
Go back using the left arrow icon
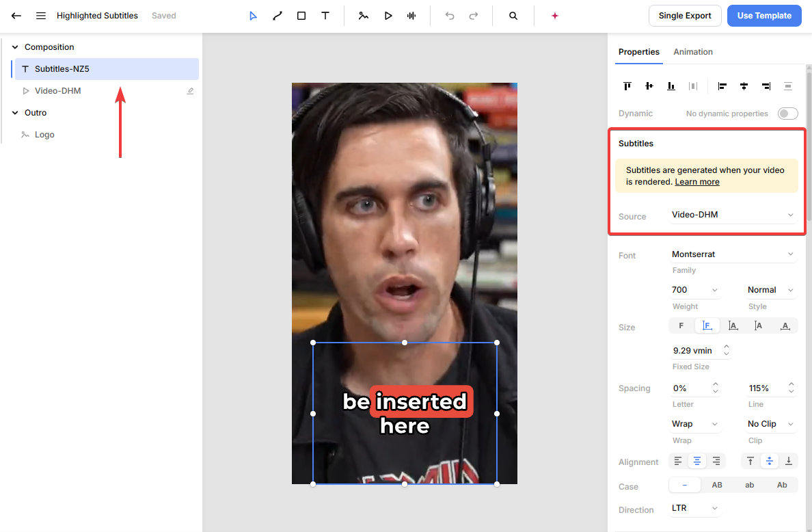16,16
